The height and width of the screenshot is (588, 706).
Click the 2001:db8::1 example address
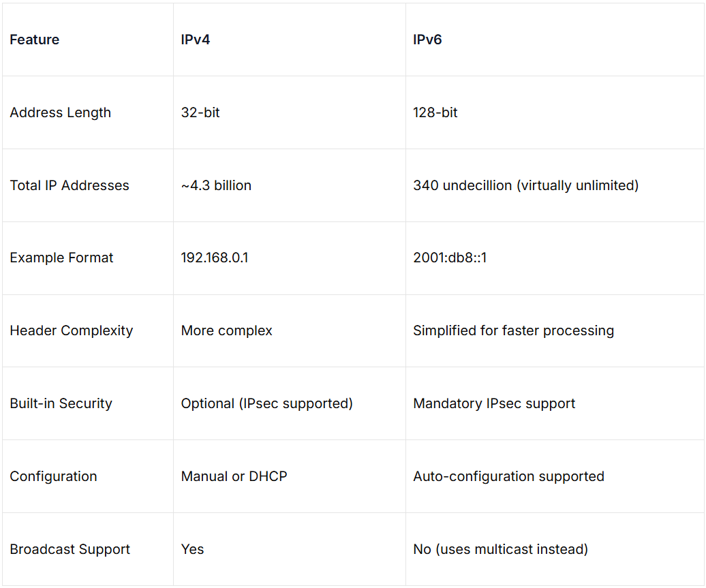(x=450, y=258)
